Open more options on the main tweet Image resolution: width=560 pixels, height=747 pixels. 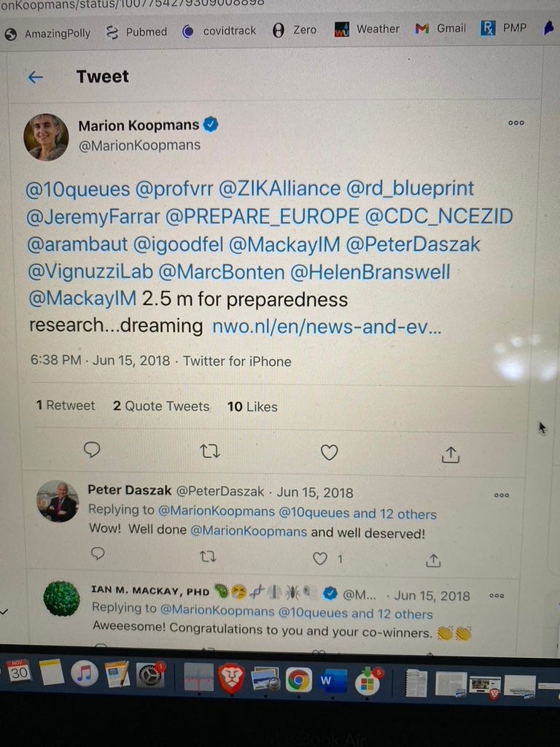click(516, 123)
